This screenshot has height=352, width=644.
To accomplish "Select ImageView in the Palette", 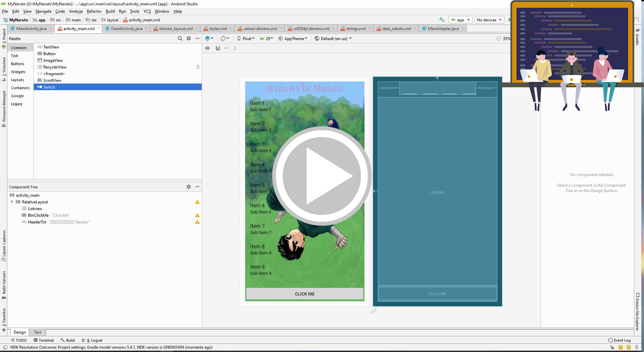I will click(117, 60).
